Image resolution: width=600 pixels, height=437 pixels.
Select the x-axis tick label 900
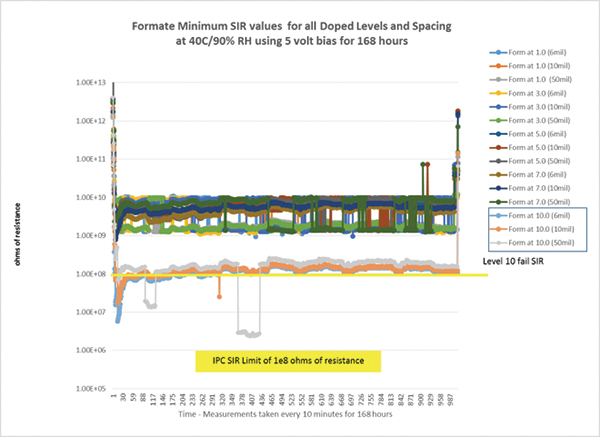point(421,400)
